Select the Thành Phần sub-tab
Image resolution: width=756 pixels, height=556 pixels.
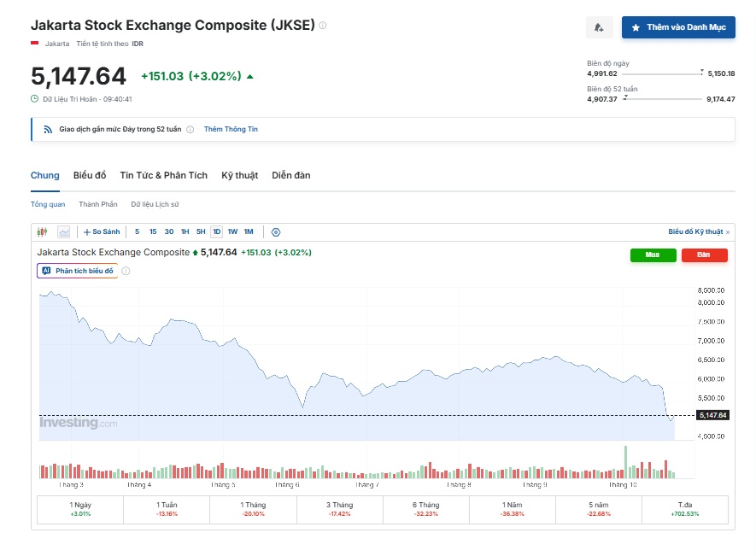(98, 204)
